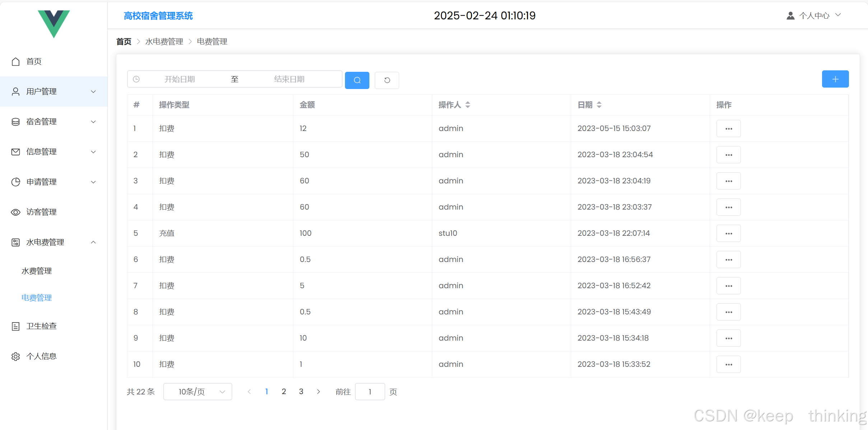Click the blue search magnifier button
The width and height of the screenshot is (868, 430).
(x=357, y=80)
